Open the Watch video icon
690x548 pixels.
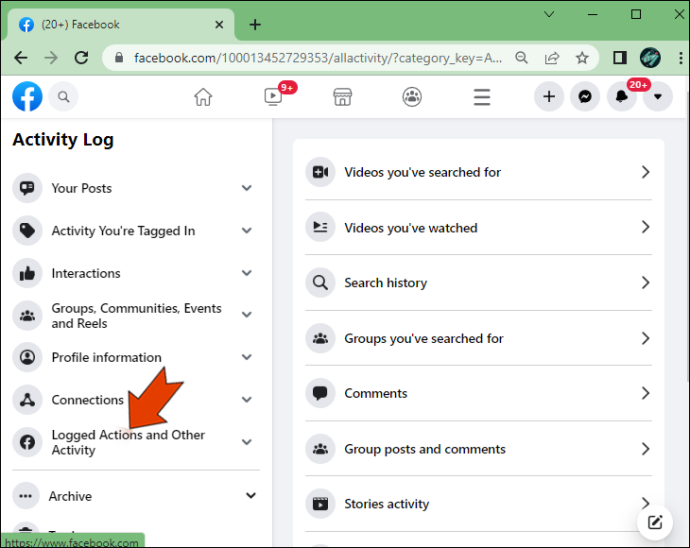273,96
